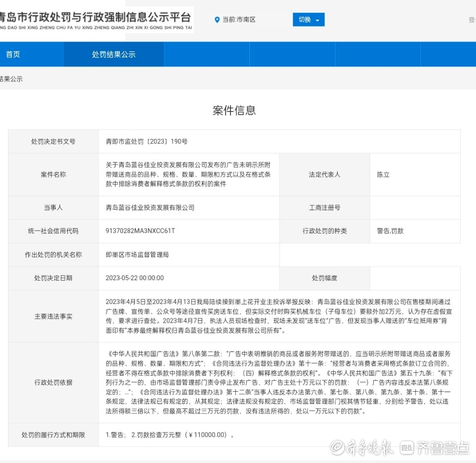Click the penalty type value 警告,罚款
The width and height of the screenshot is (476, 463).
pos(390,231)
